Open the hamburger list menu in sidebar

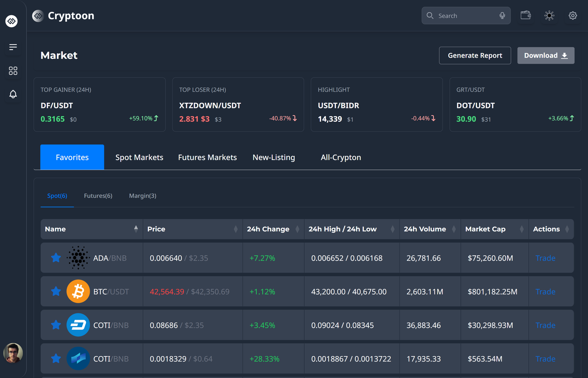[x=13, y=47]
